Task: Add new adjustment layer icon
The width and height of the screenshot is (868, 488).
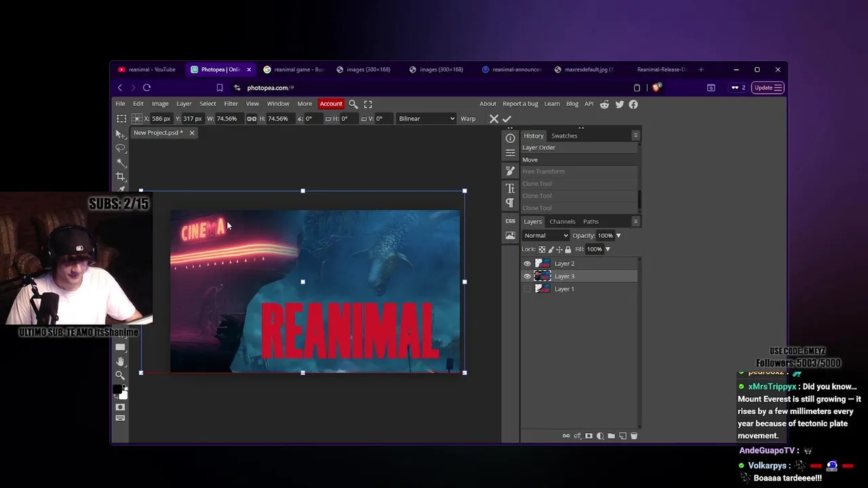Action: point(600,436)
